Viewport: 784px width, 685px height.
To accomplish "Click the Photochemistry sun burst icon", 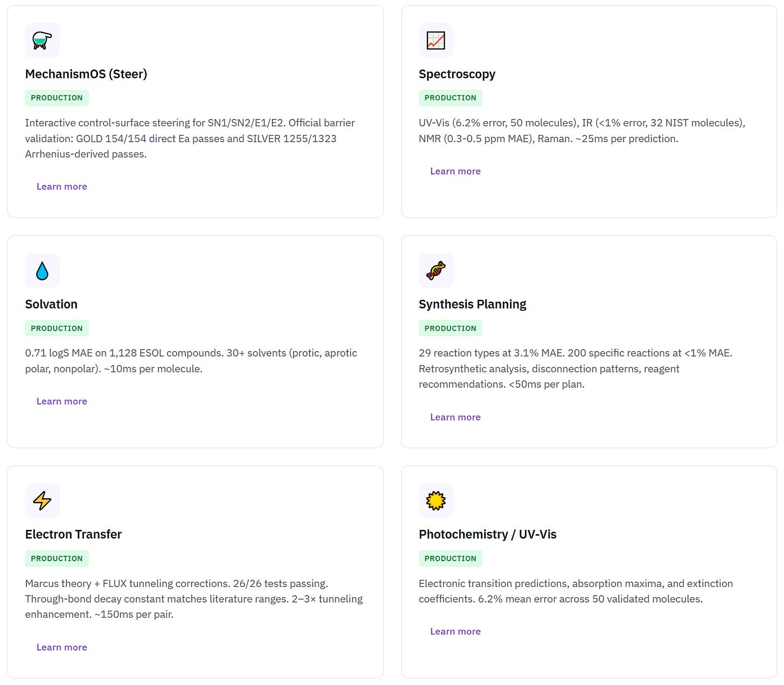I will coord(436,500).
